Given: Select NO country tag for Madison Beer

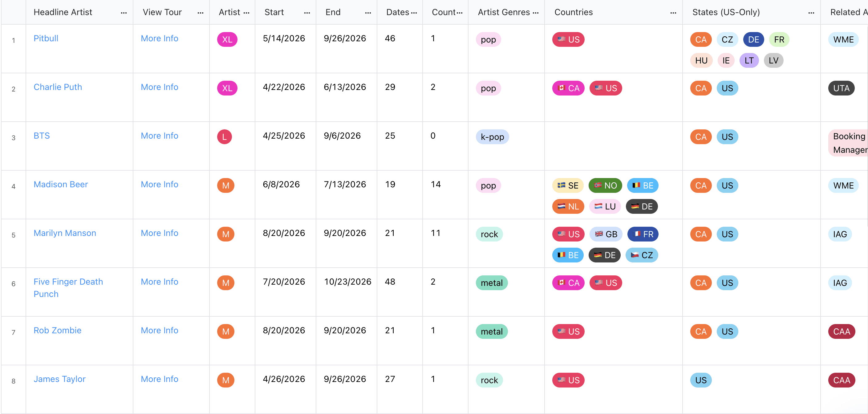Looking at the screenshot, I should 605,186.
